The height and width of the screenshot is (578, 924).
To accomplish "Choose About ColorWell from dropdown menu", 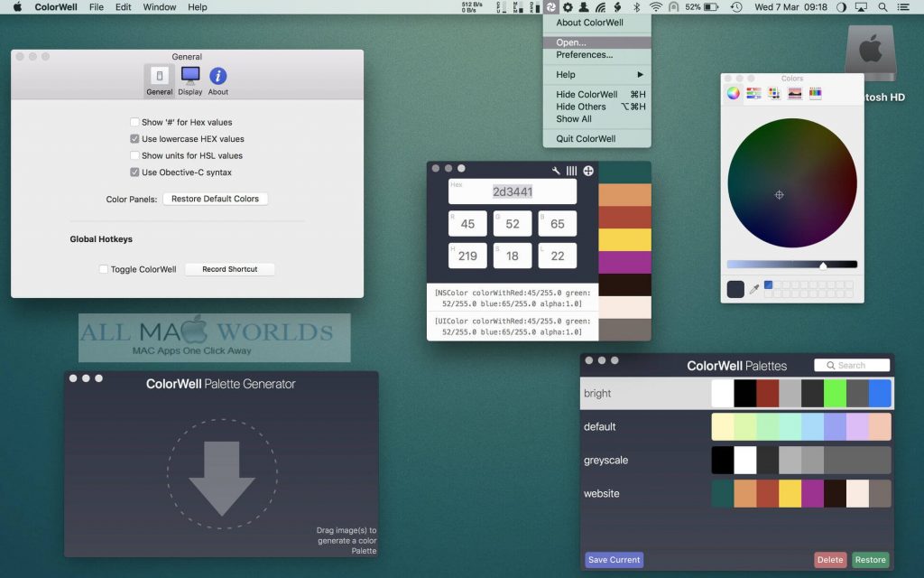I will point(597,23).
